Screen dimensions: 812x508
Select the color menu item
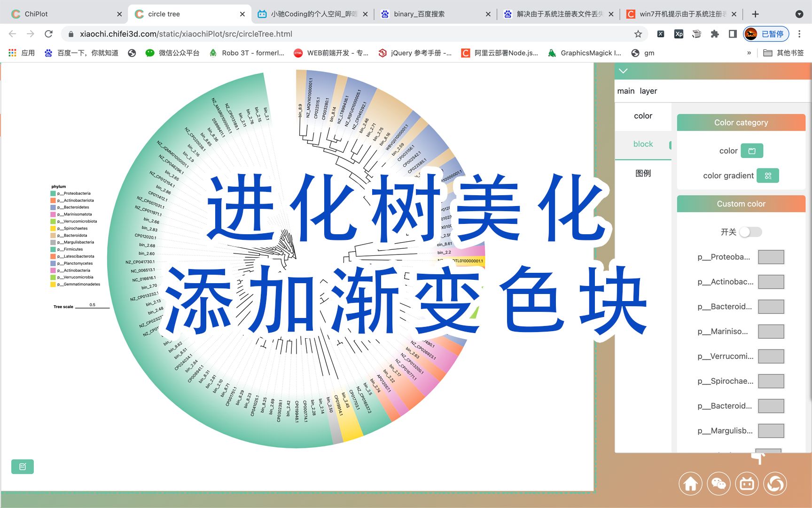(643, 116)
